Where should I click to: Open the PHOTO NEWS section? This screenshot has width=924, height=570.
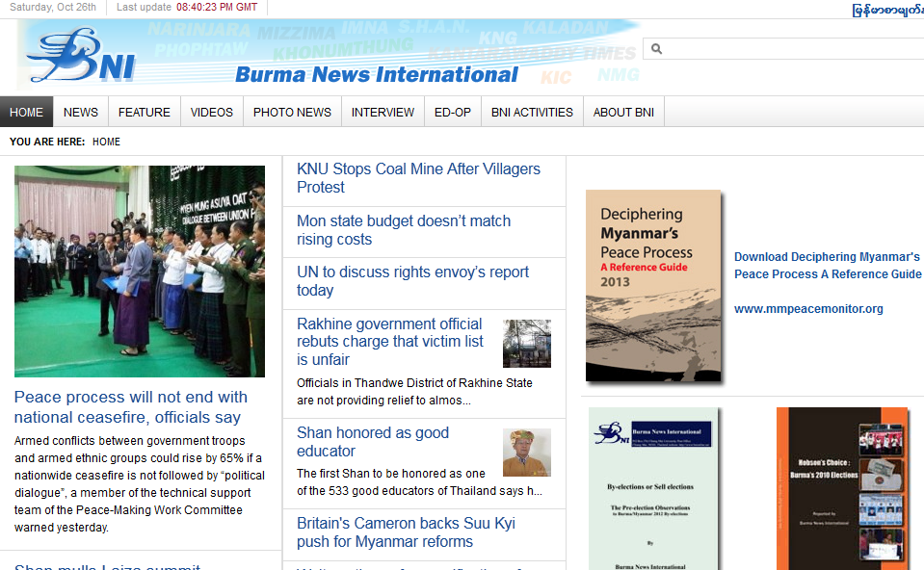click(x=292, y=112)
